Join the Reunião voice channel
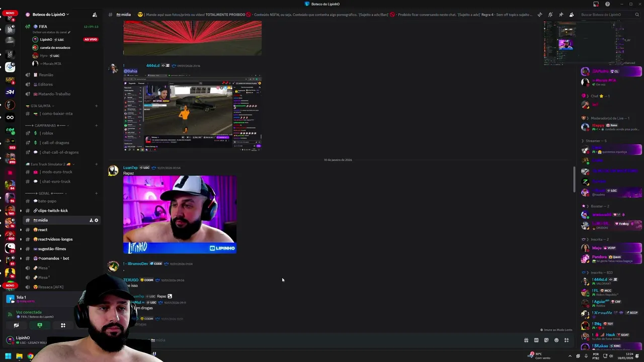The image size is (644, 362). tap(60, 75)
